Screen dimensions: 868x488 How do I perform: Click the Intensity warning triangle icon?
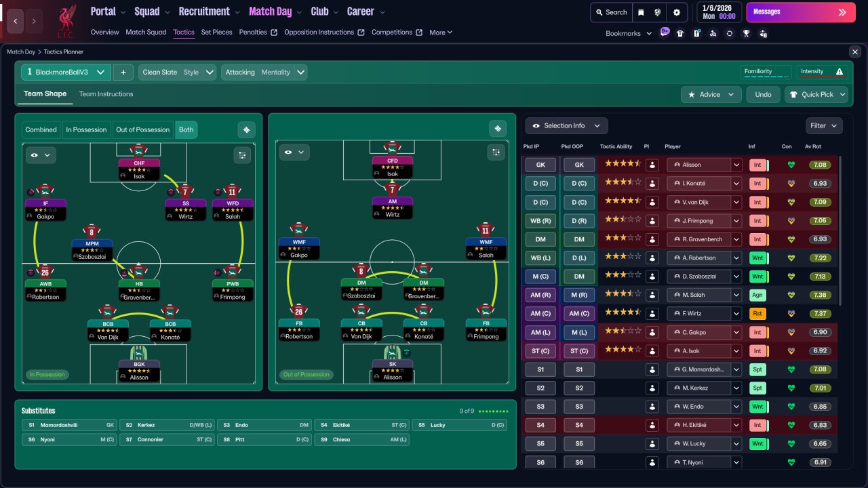(x=840, y=72)
